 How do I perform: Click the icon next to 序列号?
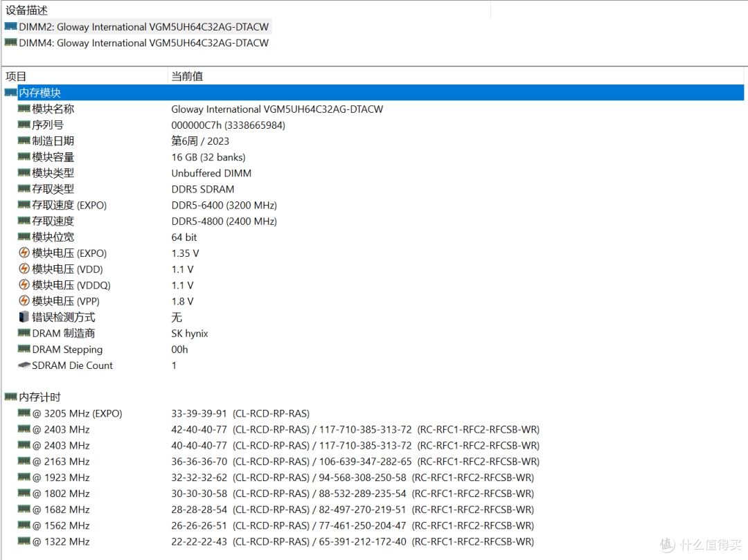click(x=24, y=125)
